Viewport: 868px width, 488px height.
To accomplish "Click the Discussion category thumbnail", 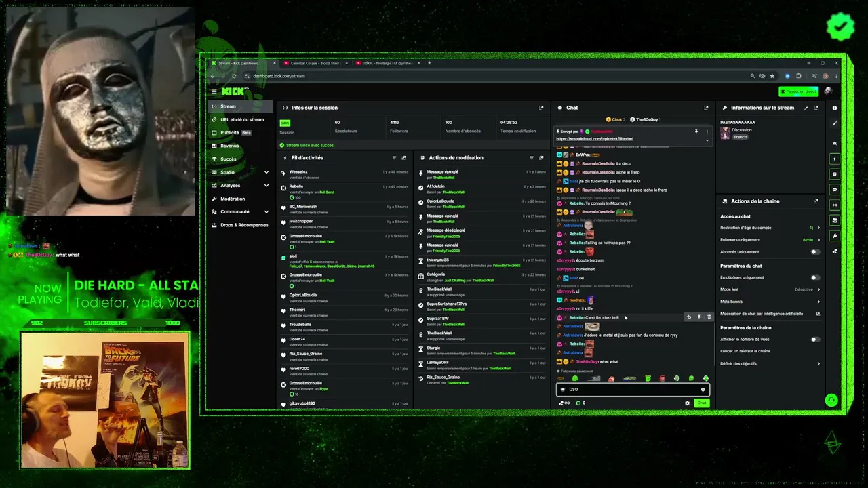I will 725,134.
